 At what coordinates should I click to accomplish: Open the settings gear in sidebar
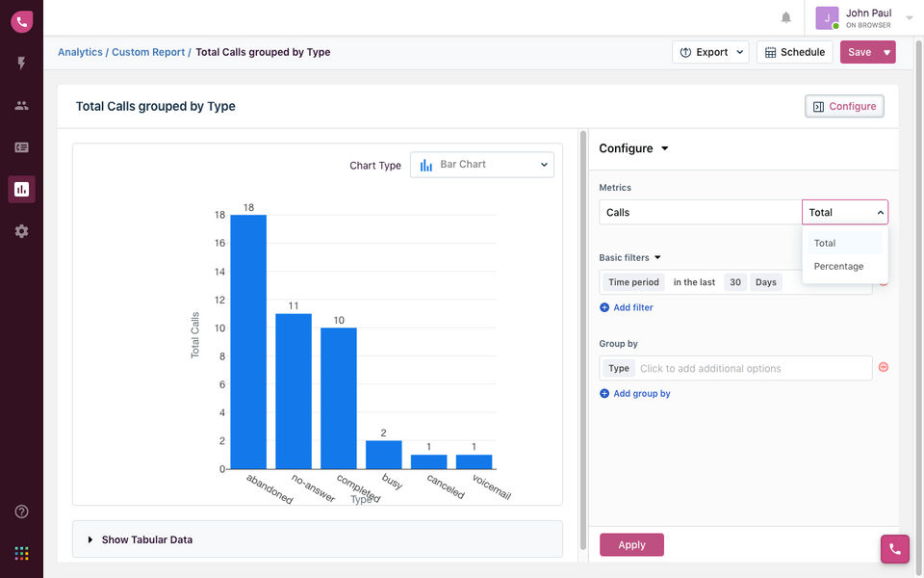21,231
